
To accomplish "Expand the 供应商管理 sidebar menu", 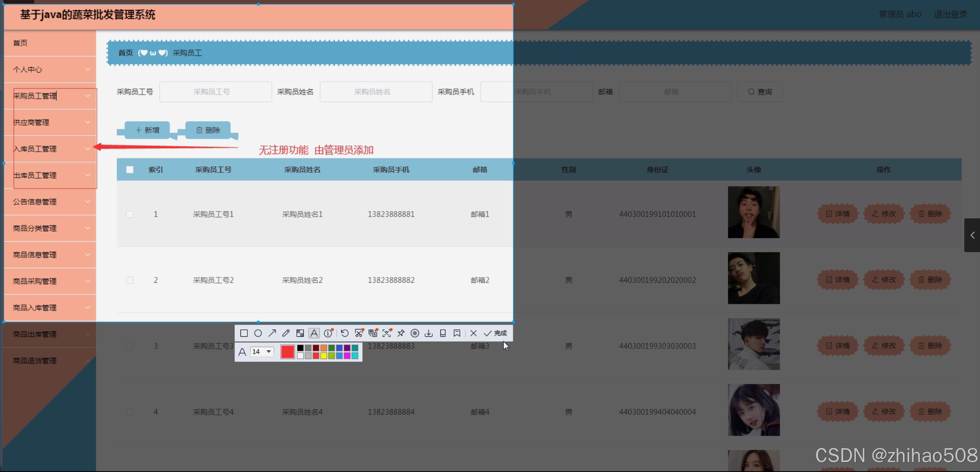I will pyautogui.click(x=50, y=122).
